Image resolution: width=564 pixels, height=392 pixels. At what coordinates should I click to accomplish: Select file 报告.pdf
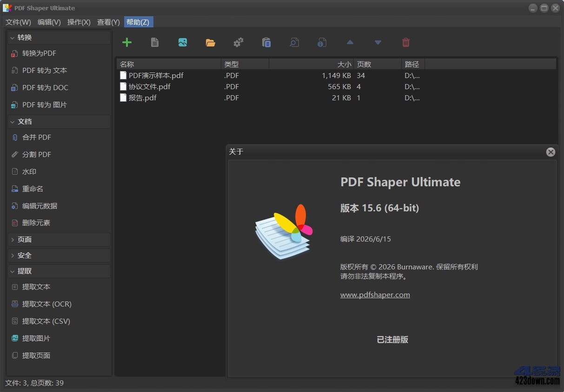[x=142, y=98]
